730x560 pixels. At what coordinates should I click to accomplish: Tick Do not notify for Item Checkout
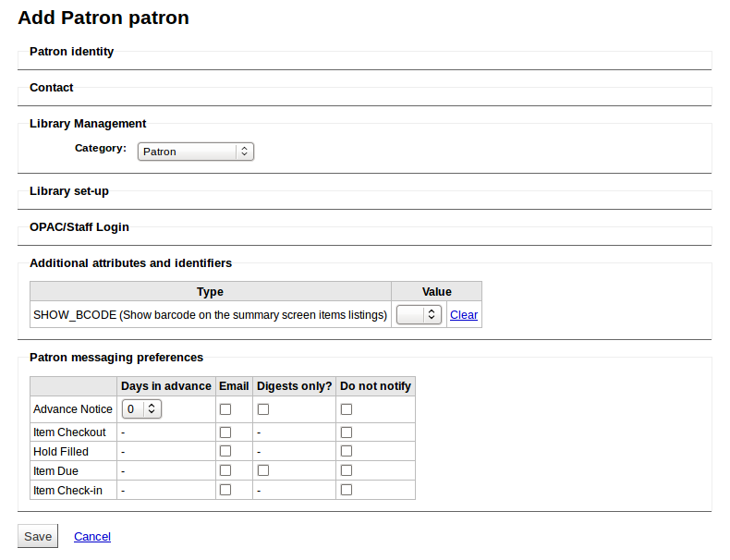[347, 432]
